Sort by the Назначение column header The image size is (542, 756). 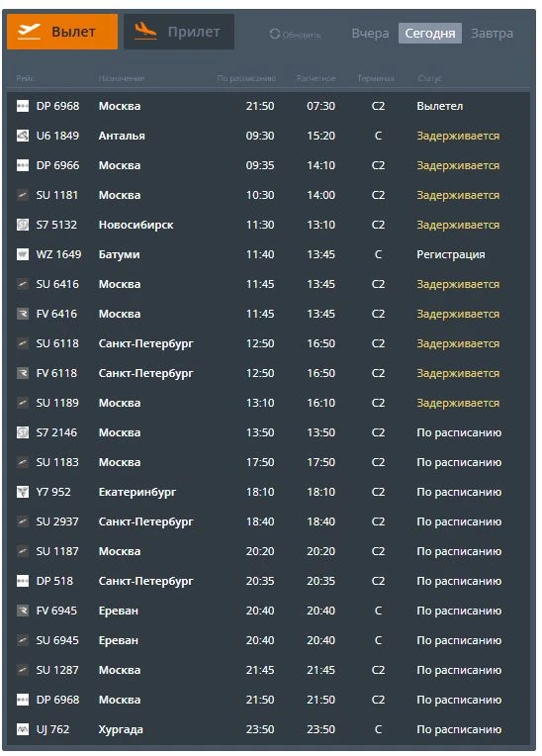click(122, 78)
